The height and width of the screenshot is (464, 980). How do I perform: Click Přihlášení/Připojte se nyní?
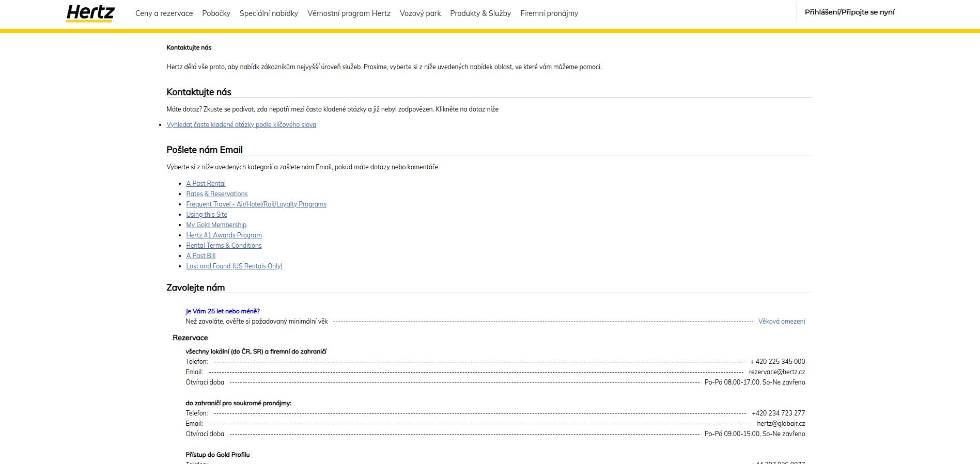coord(849,12)
